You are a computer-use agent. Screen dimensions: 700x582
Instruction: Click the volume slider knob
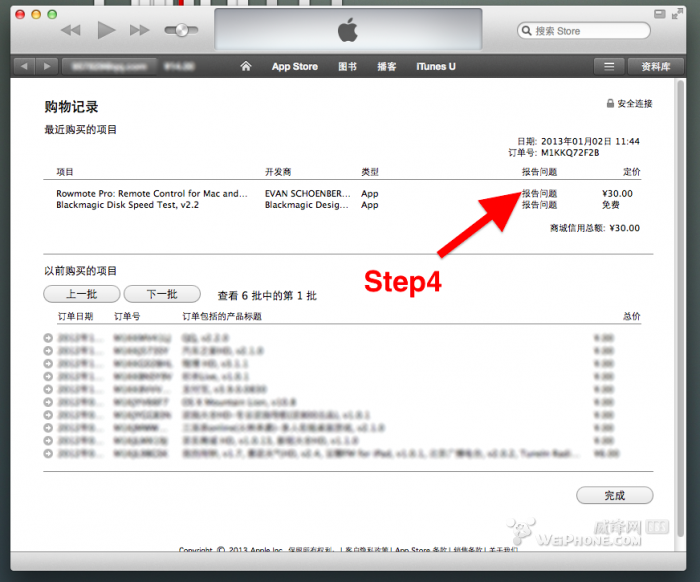[x=182, y=30]
